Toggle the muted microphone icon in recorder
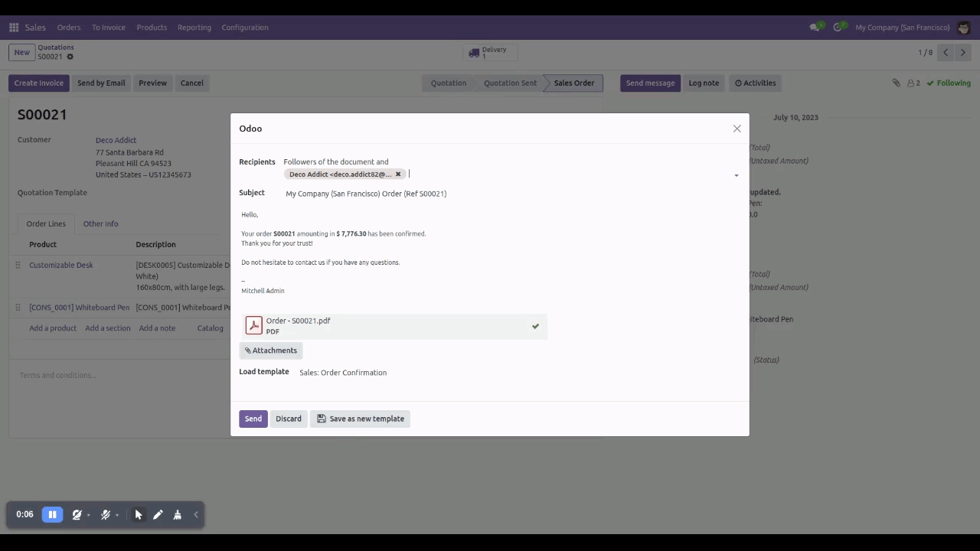The width and height of the screenshot is (980, 551). click(x=106, y=515)
